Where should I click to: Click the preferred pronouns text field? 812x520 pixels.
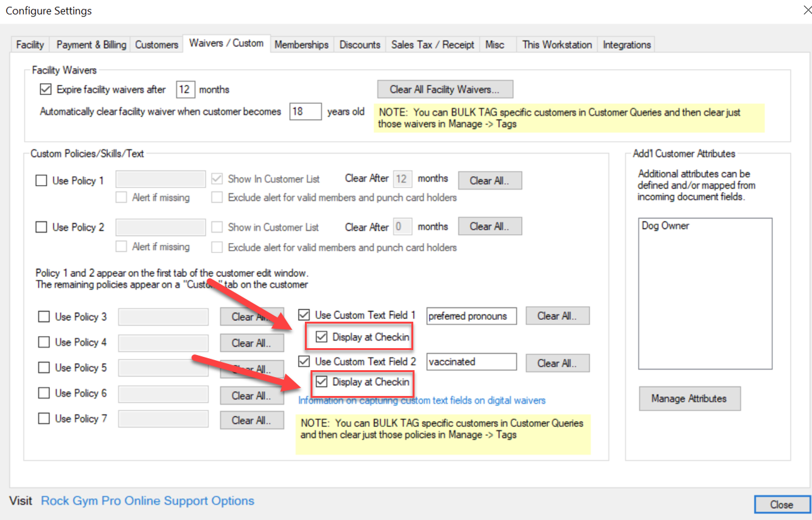point(472,316)
